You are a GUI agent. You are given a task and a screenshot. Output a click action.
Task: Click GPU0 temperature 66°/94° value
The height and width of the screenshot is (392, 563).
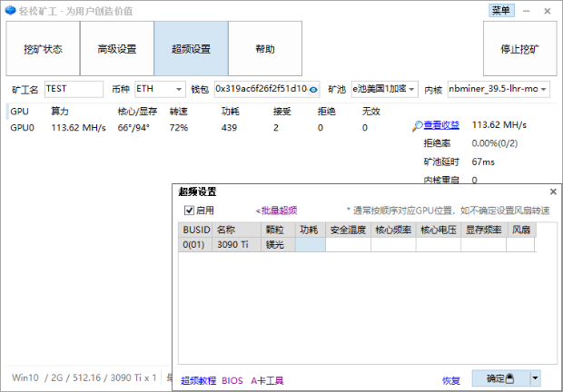pyautogui.click(x=133, y=128)
